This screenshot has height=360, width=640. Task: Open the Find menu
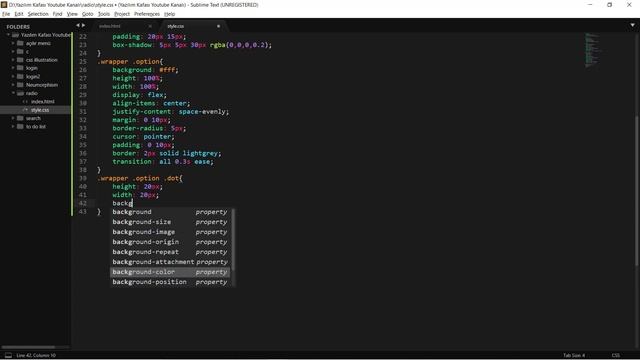(x=57, y=14)
